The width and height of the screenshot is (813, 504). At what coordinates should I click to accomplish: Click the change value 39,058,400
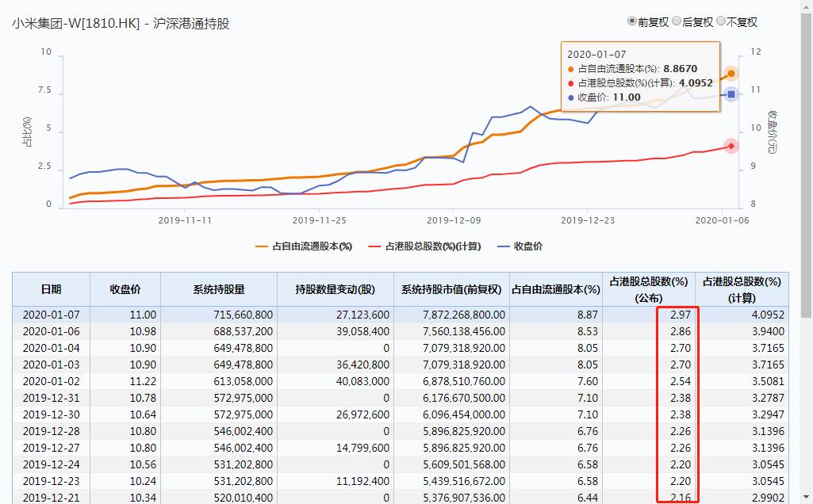(362, 331)
